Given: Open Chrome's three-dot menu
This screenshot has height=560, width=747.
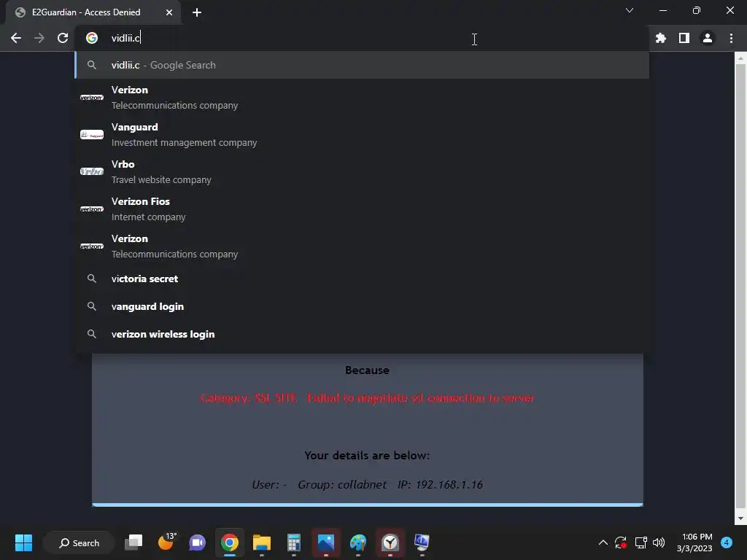Looking at the screenshot, I should pos(731,38).
